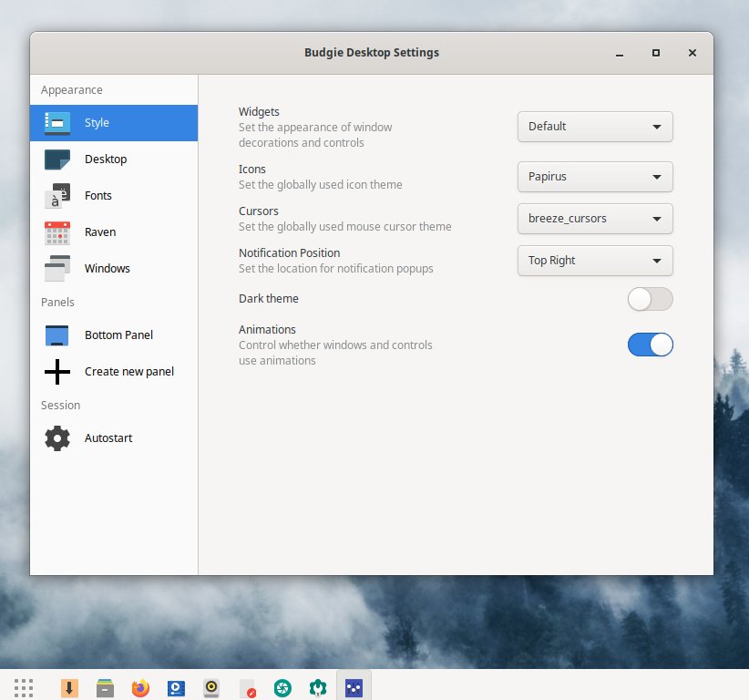Screen dimensions: 749x700
Task: Open the application grid launcher
Action: click(23, 687)
